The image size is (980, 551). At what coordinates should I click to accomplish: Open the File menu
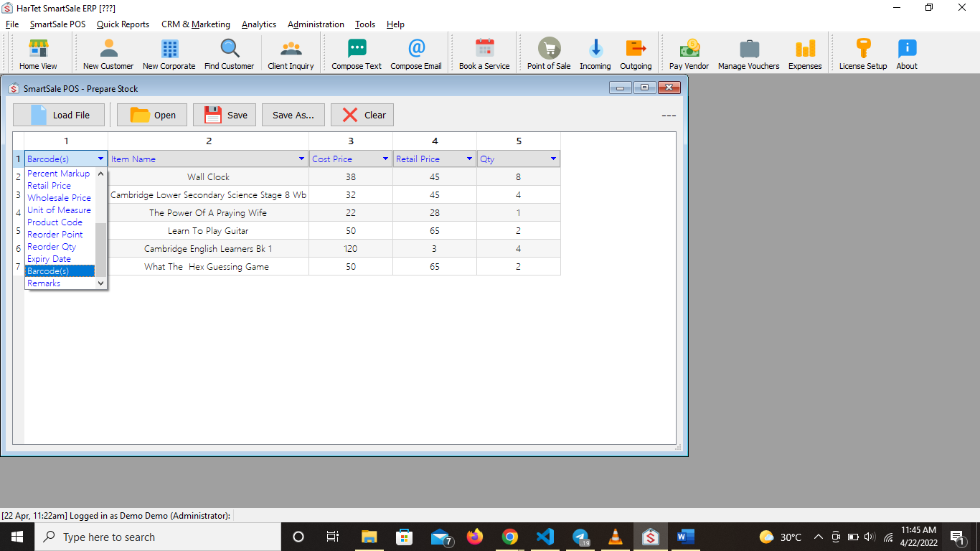pos(12,24)
